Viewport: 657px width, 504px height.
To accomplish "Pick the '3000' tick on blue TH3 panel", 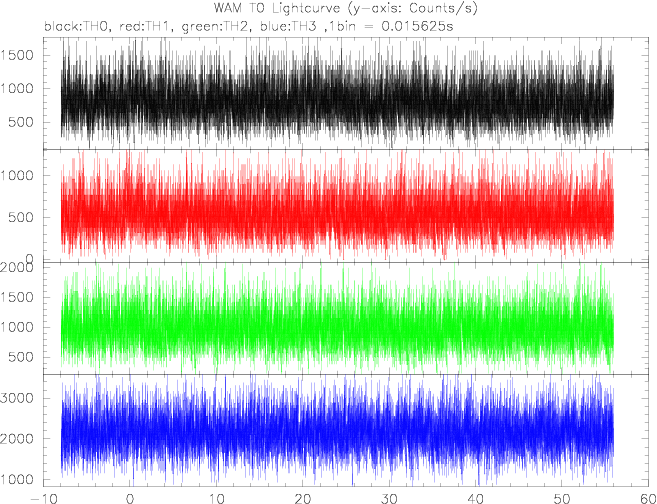I will click(17, 398).
